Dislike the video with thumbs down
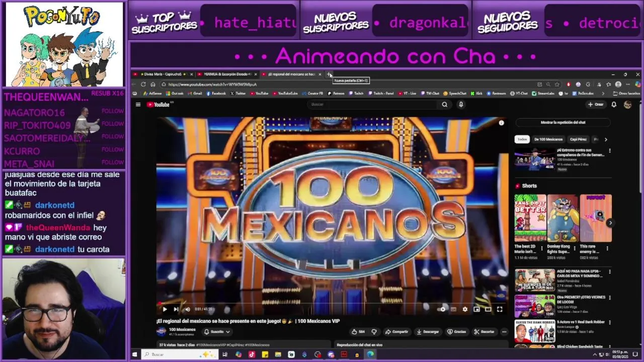 tap(374, 332)
